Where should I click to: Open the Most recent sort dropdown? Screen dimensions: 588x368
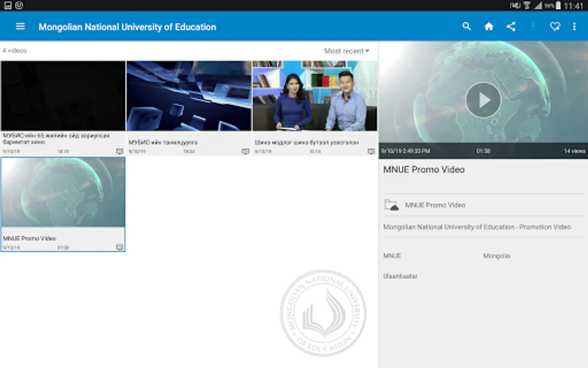pos(347,51)
